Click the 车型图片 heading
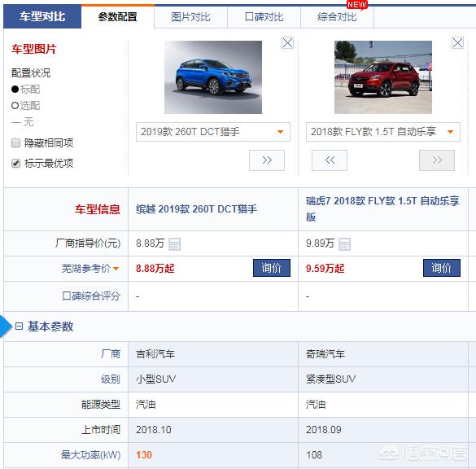 click(34, 49)
